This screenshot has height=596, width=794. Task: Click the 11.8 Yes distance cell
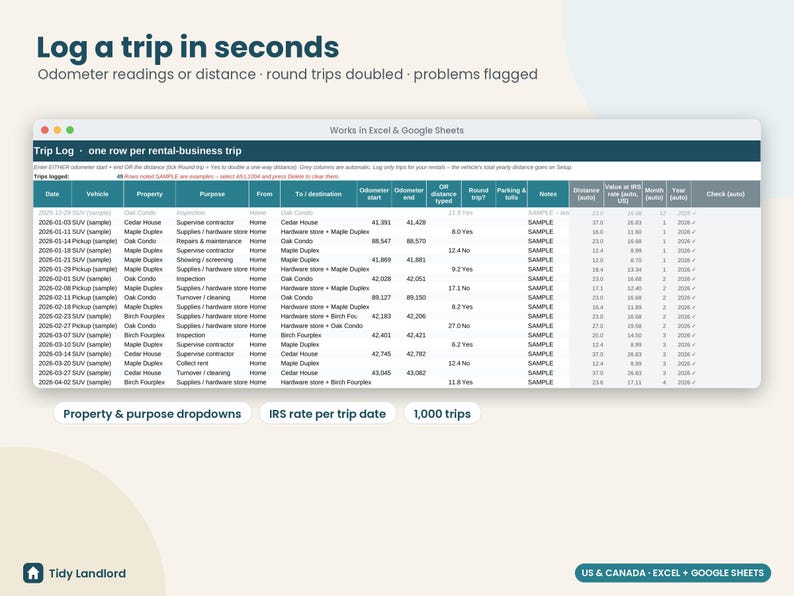(x=460, y=382)
